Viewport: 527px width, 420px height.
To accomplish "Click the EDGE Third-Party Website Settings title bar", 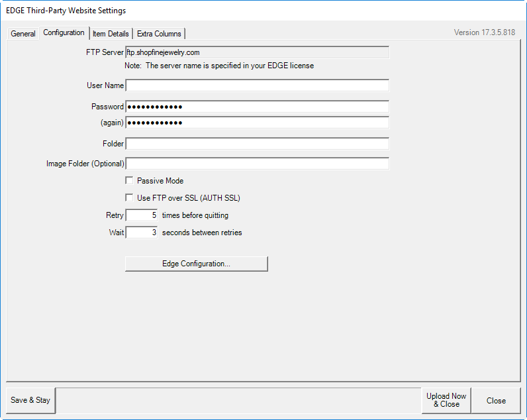I will tap(199, 11).
